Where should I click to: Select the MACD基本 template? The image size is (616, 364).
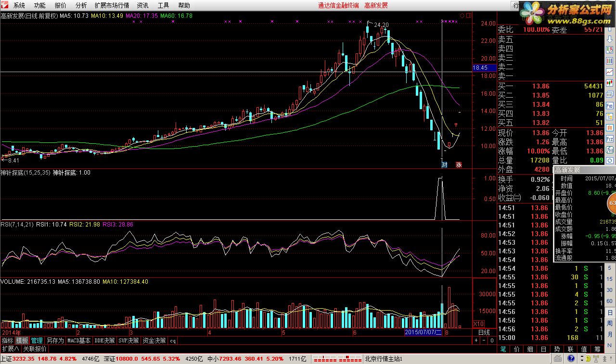pos(79,340)
